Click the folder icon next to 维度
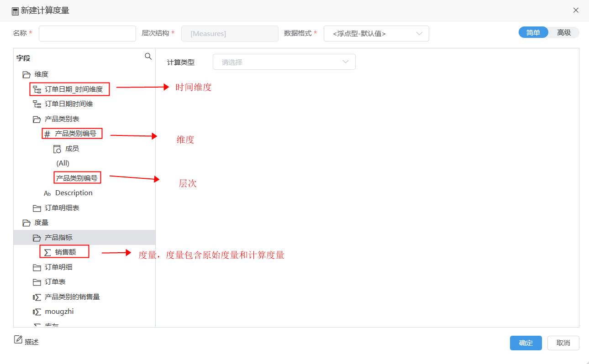The image size is (589, 364). click(x=26, y=74)
